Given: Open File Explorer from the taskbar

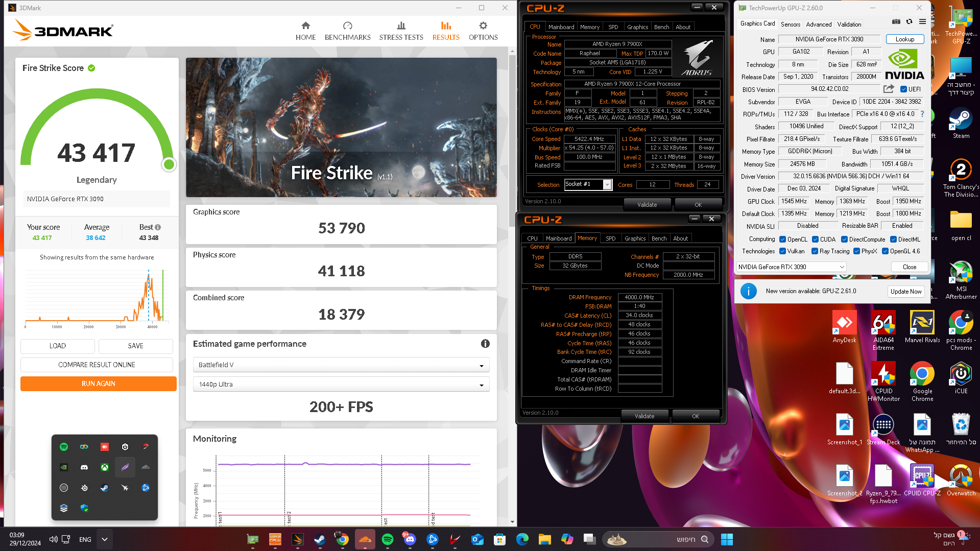Looking at the screenshot, I should tap(544, 539).
